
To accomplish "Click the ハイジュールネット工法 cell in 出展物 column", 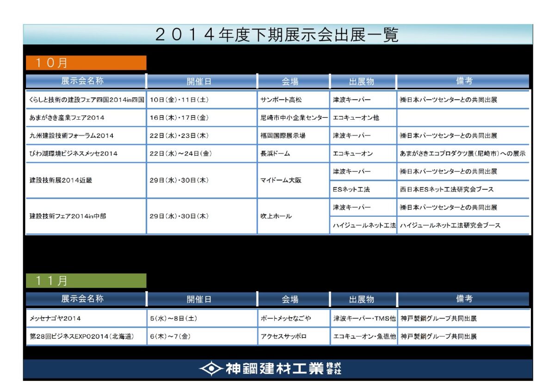I will pyautogui.click(x=364, y=225).
